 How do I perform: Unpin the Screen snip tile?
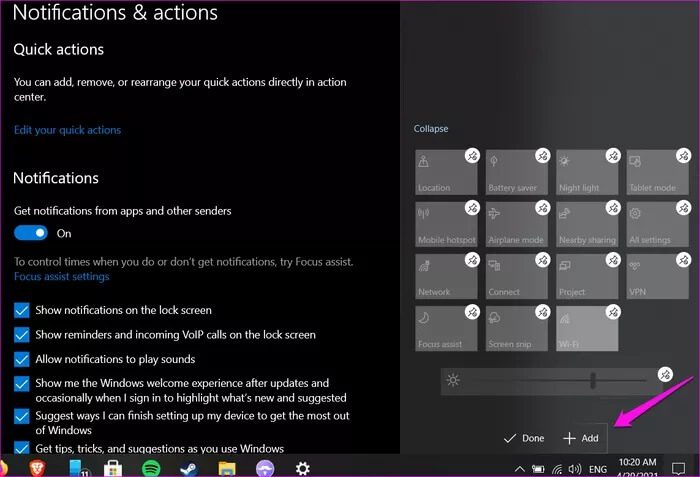(542, 312)
